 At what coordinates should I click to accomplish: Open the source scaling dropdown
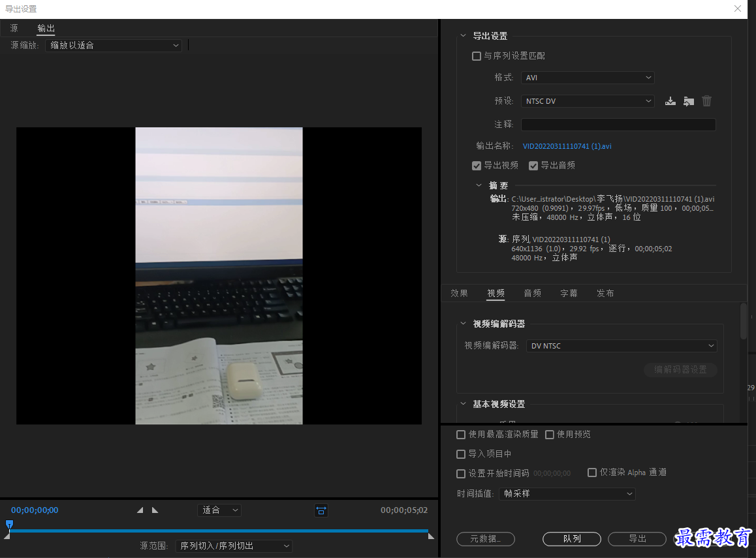click(114, 45)
